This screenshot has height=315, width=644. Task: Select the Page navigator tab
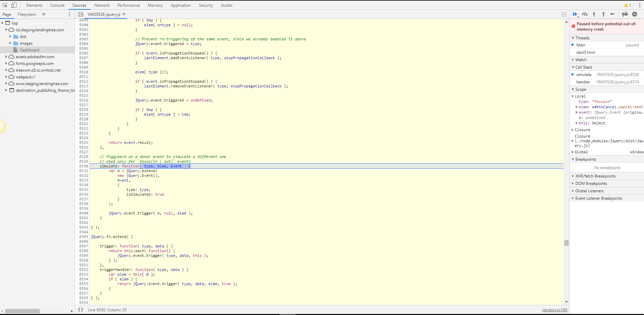click(x=7, y=14)
